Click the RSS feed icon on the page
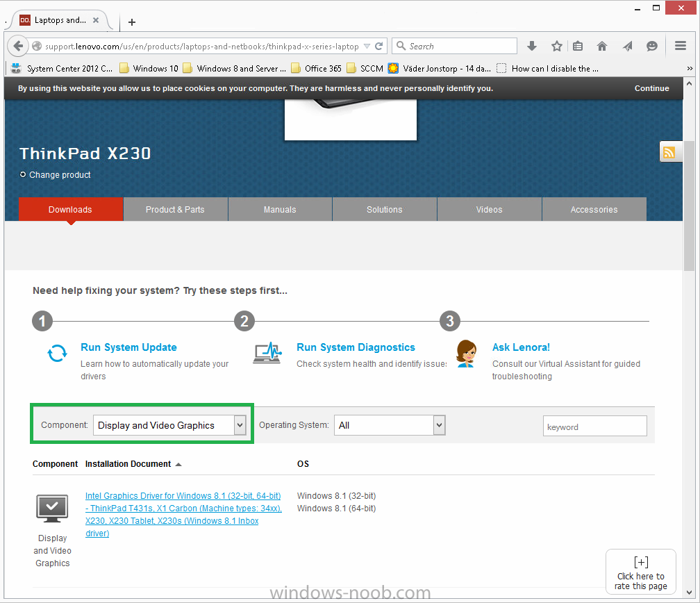 pyautogui.click(x=669, y=152)
